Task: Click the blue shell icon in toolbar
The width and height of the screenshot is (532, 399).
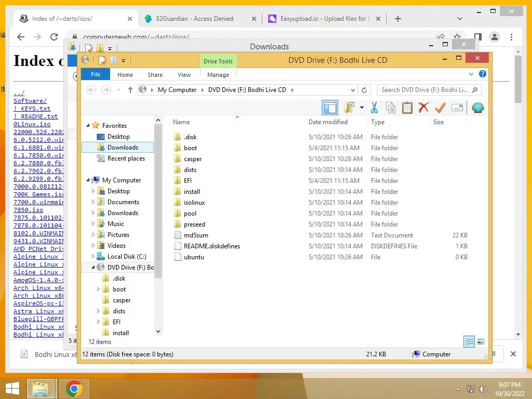Action: click(478, 108)
